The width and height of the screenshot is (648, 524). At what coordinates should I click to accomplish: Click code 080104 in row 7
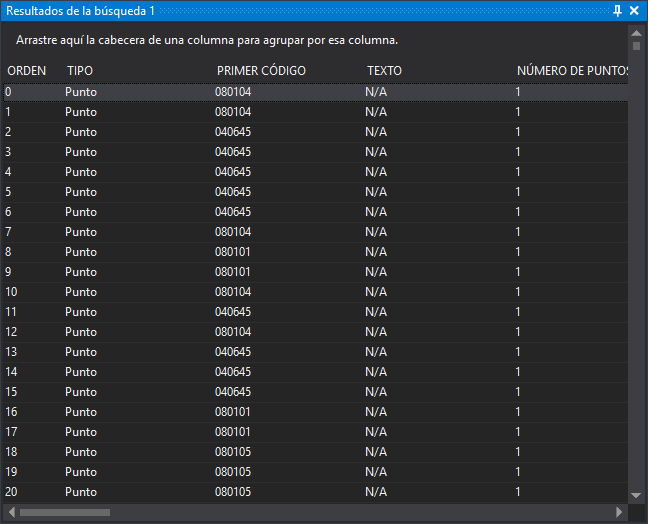point(233,232)
